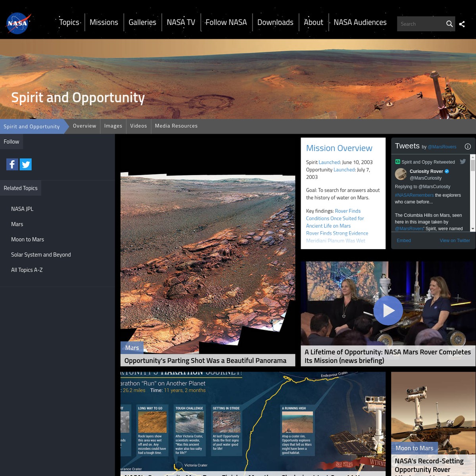Open Opportunity's Parting Shot panorama image

[207, 262]
